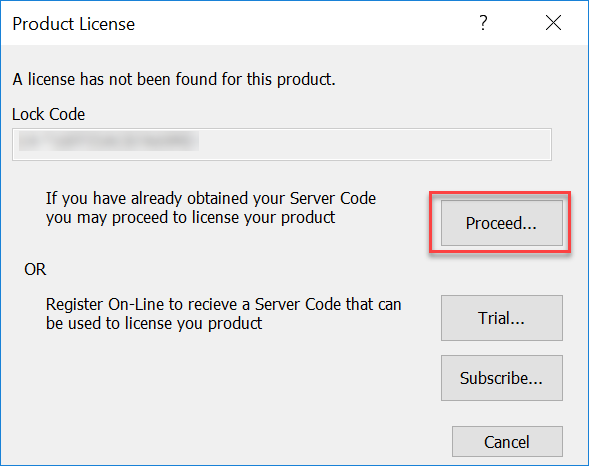The height and width of the screenshot is (466, 589).
Task: Open help via the question mark icon
Action: 483,23
